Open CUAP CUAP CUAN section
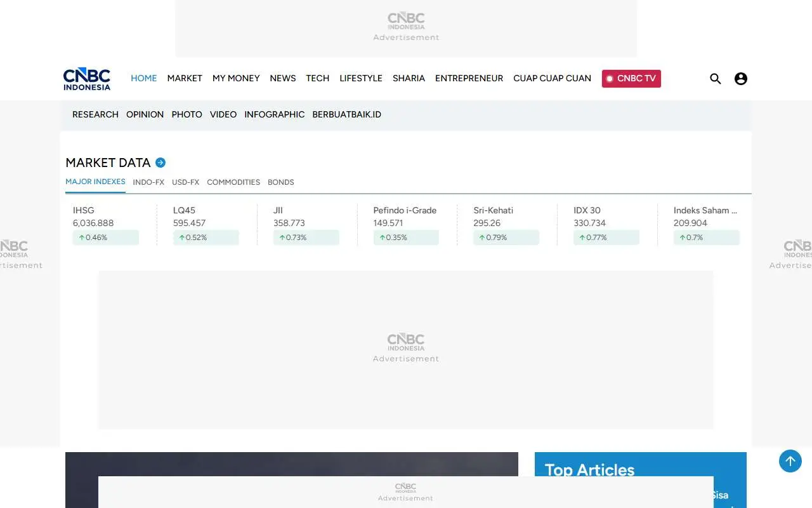This screenshot has height=508, width=812. [552, 78]
